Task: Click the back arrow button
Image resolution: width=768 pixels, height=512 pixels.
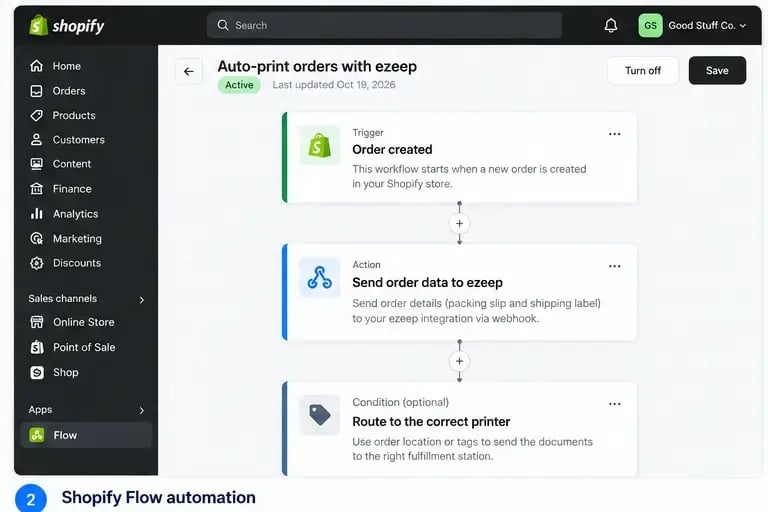Action: pyautogui.click(x=189, y=72)
